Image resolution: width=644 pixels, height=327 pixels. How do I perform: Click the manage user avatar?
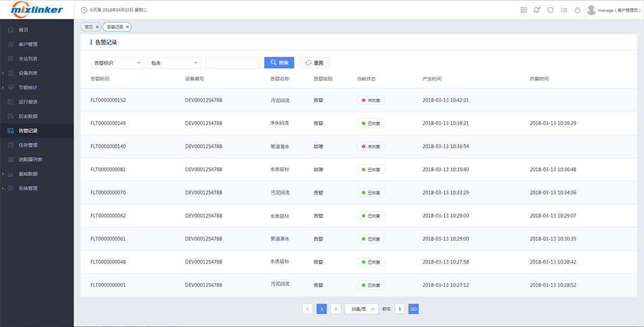point(591,10)
